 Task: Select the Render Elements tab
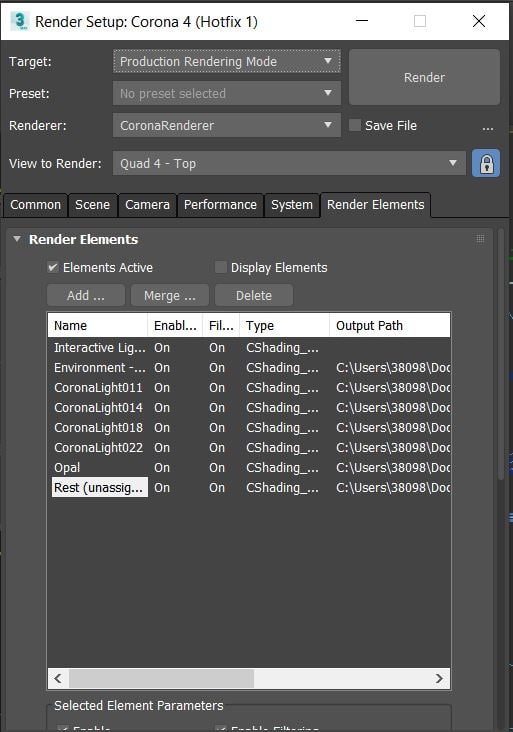(x=375, y=205)
